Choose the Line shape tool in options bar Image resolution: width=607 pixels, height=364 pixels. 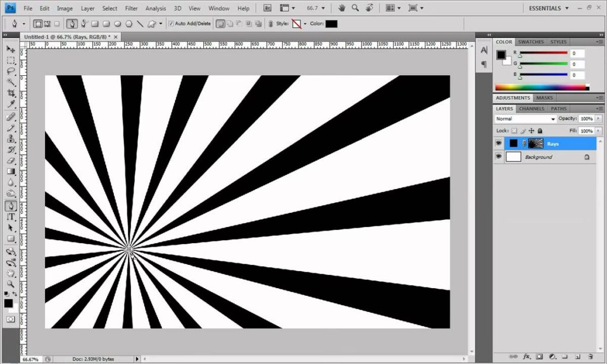click(140, 24)
